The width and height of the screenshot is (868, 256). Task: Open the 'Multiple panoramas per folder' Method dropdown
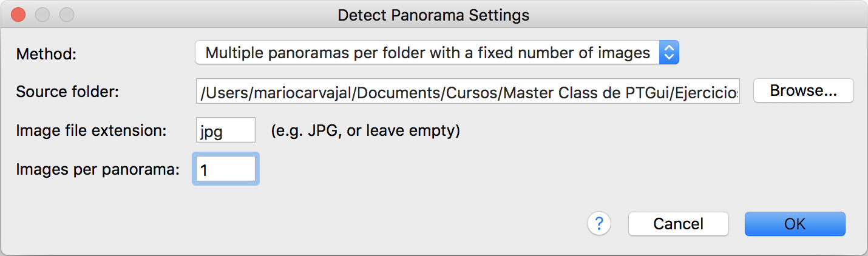pyautogui.click(x=436, y=53)
